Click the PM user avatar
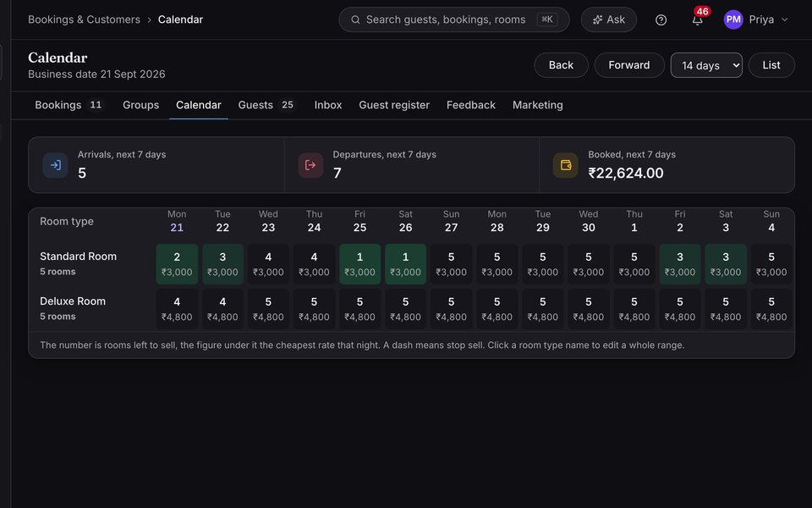Image resolution: width=812 pixels, height=508 pixels. coord(733,19)
